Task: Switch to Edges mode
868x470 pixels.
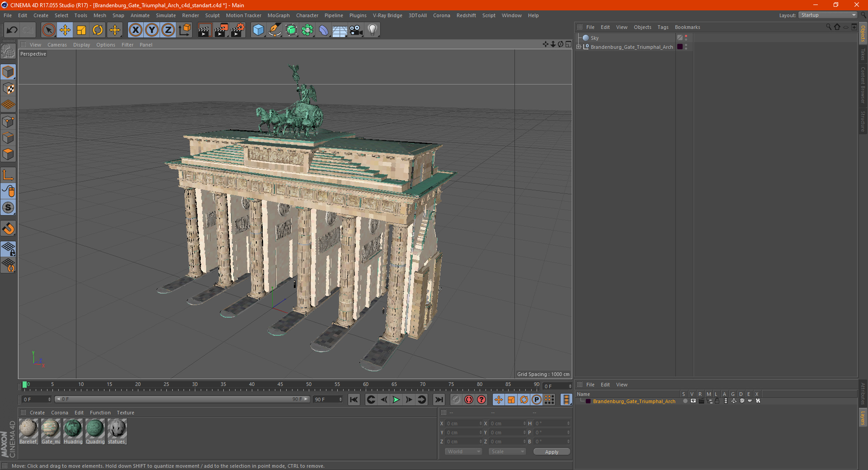Action: tap(8, 138)
